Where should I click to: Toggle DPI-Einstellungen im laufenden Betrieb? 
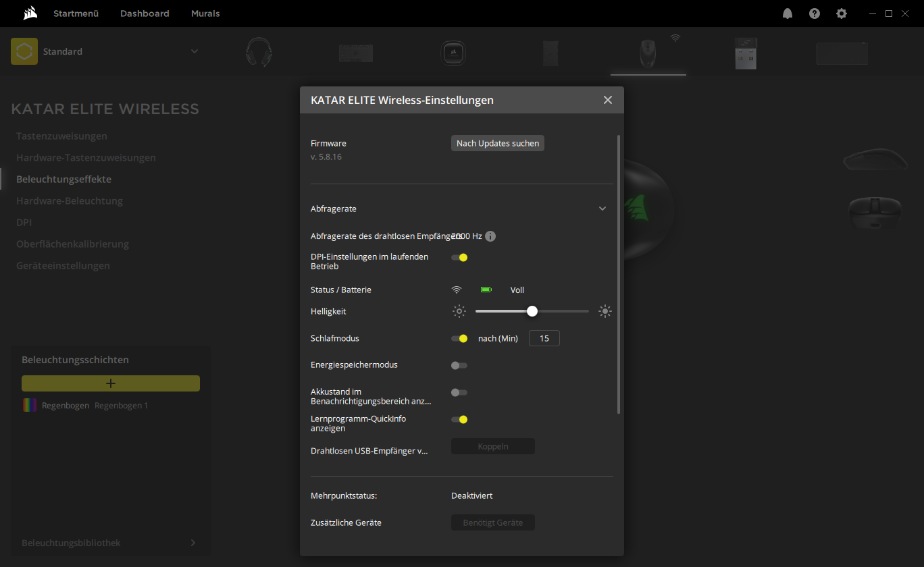(459, 257)
